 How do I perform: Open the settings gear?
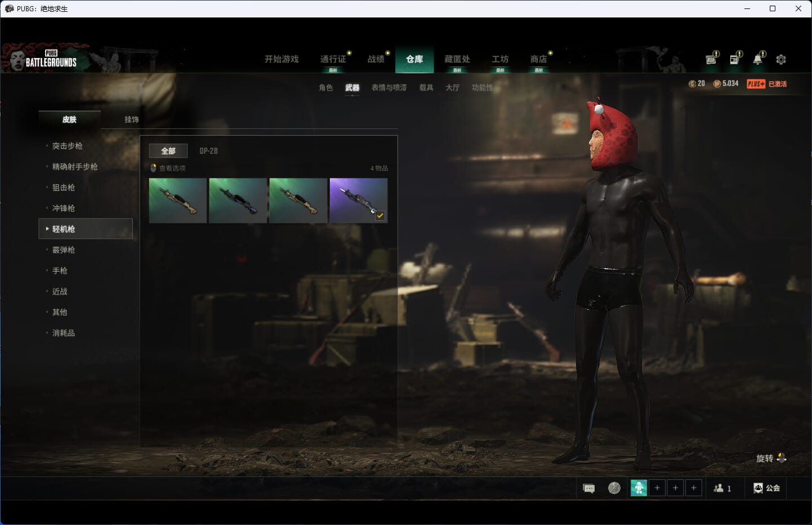781,59
